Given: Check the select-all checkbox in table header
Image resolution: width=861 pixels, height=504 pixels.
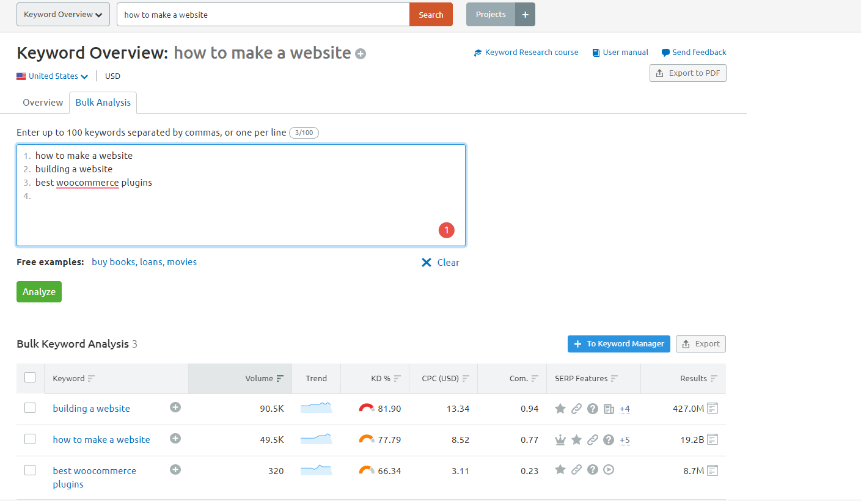Looking at the screenshot, I should click(x=30, y=378).
